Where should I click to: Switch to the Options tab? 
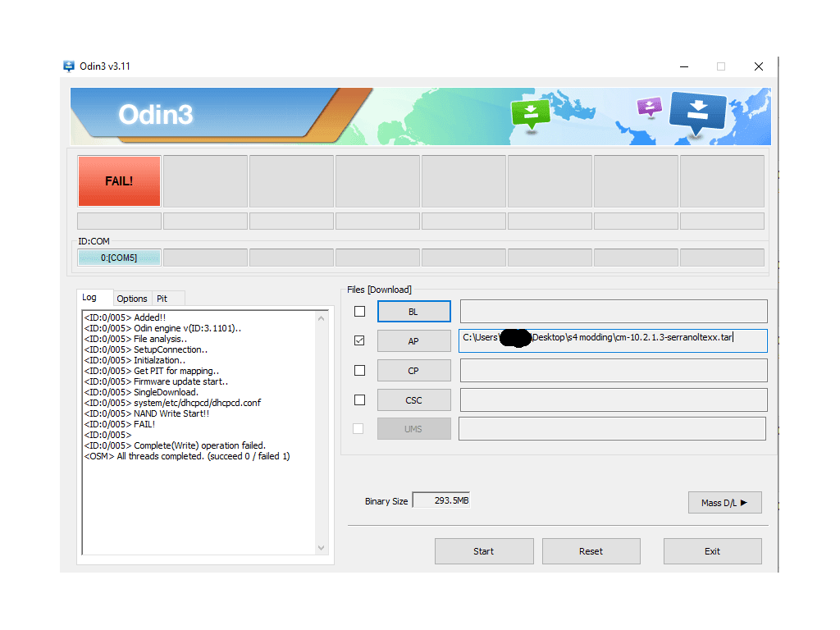click(132, 299)
